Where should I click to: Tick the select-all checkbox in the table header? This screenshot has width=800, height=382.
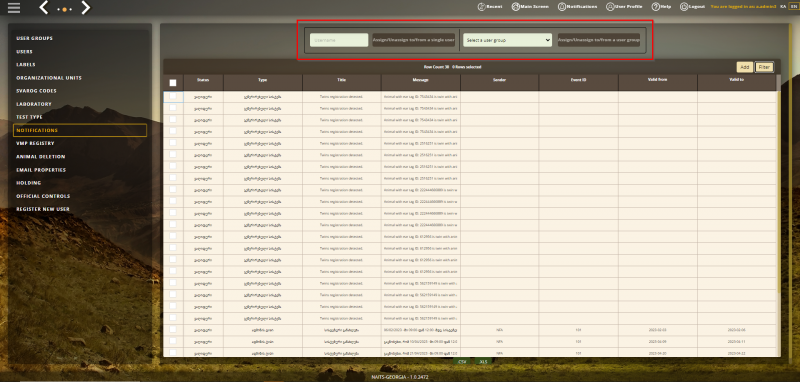point(173,83)
